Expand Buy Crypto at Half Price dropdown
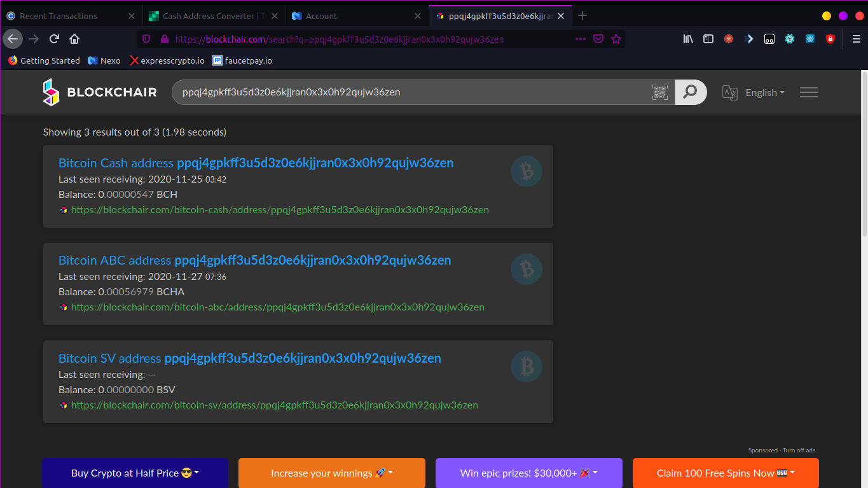Viewport: 868px width, 488px height. pyautogui.click(x=135, y=473)
